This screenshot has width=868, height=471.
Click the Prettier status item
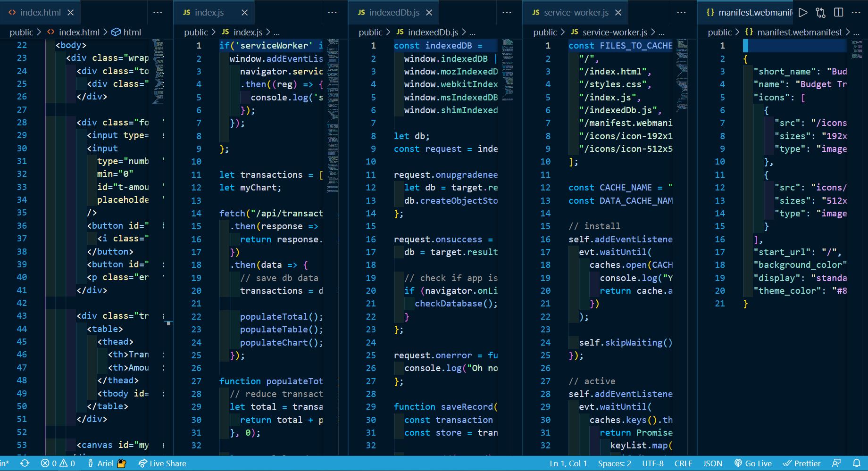pos(801,463)
